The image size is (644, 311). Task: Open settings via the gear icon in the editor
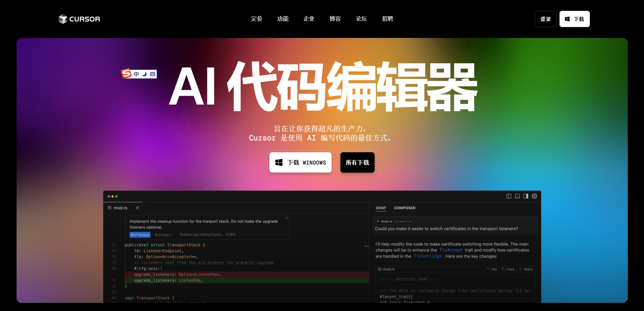coord(534,196)
